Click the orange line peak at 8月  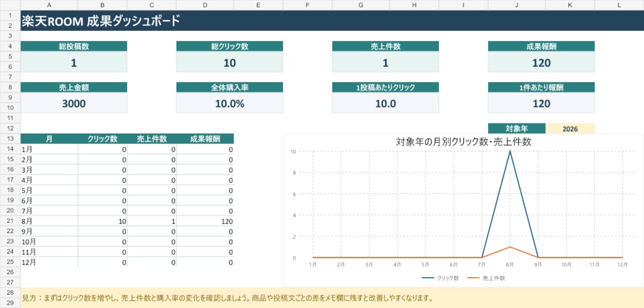coord(509,247)
